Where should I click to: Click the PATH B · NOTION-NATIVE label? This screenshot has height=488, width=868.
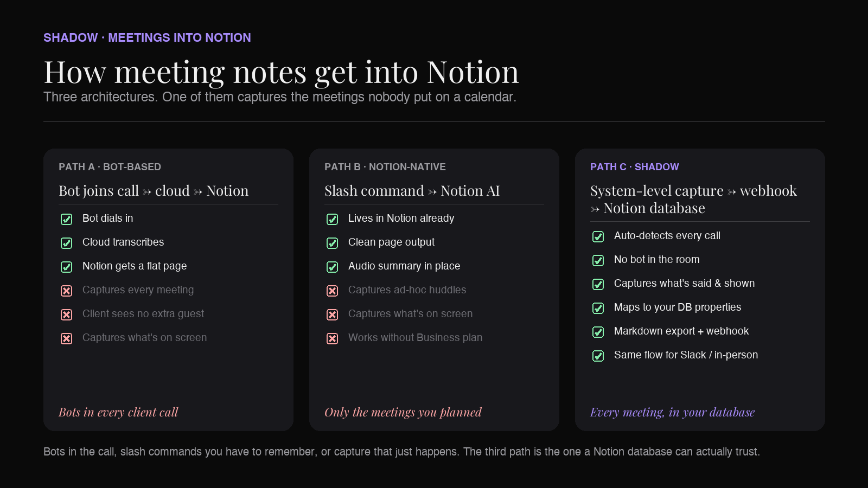pos(385,167)
